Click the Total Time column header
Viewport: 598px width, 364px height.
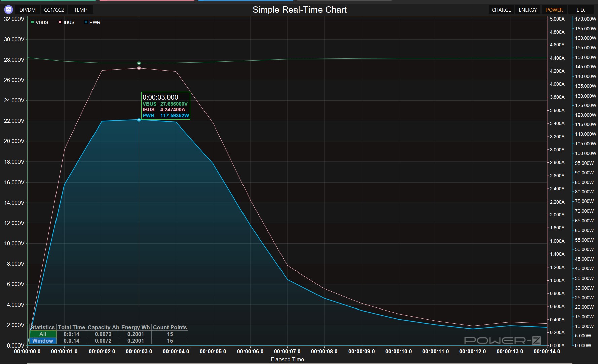click(71, 327)
